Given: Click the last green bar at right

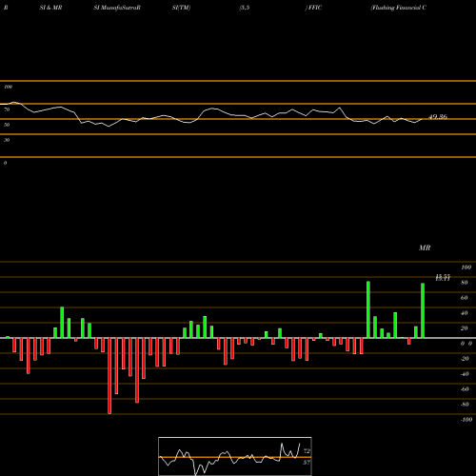Looking at the screenshot, I should pyautogui.click(x=423, y=310).
